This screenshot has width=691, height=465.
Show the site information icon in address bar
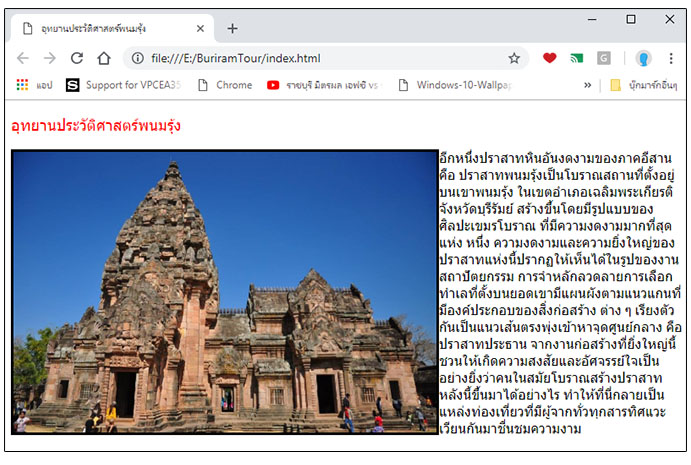click(x=137, y=58)
